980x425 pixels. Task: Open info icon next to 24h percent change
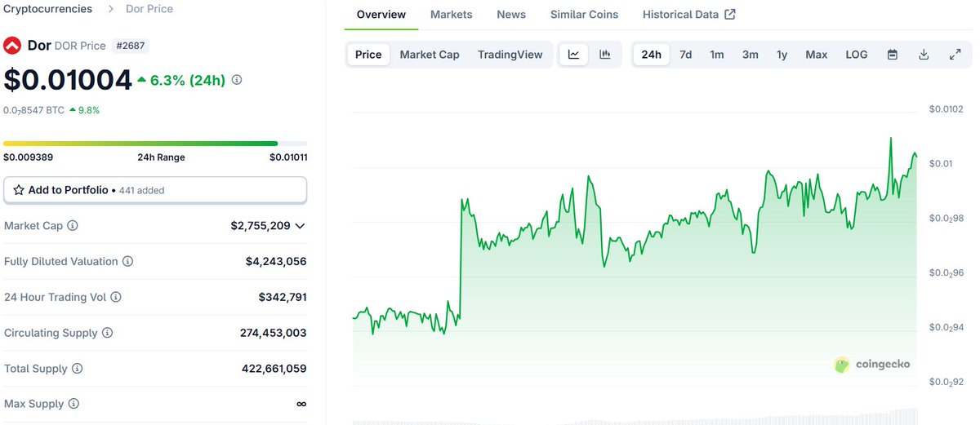pos(237,80)
